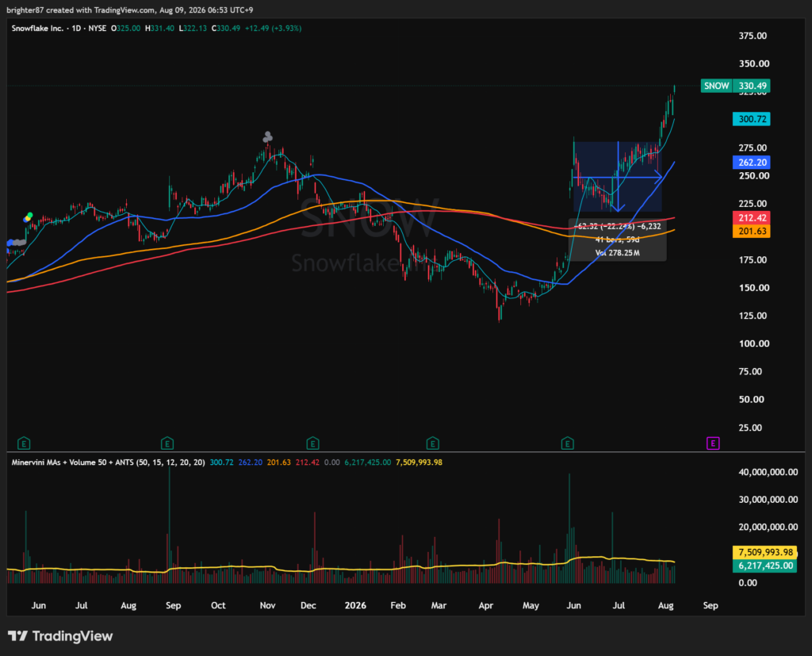Click the H331.40 high value
This screenshot has height=656, width=812.
[x=159, y=29]
